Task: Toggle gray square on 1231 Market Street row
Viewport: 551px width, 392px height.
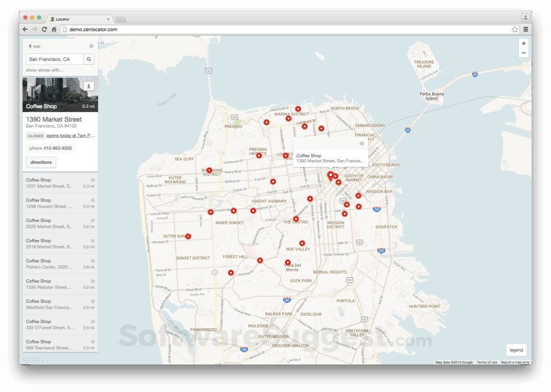Action: [x=92, y=180]
